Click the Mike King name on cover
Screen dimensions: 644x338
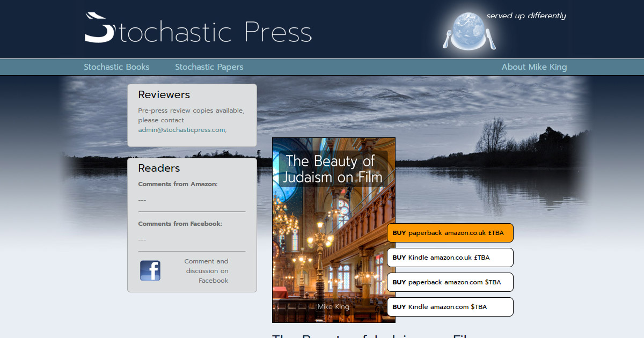[x=333, y=306]
